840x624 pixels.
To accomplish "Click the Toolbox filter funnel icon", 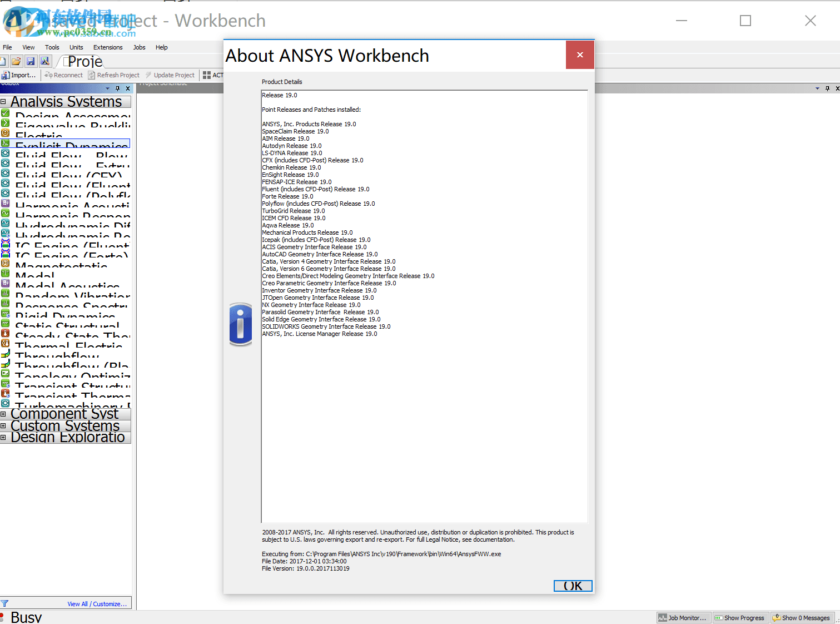I will tap(4, 603).
